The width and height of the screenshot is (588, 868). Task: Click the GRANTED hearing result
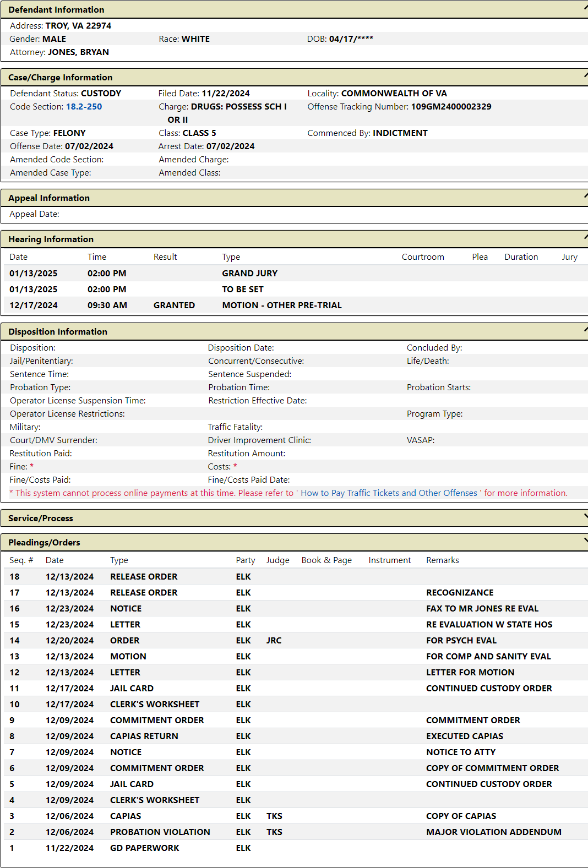coord(174,305)
